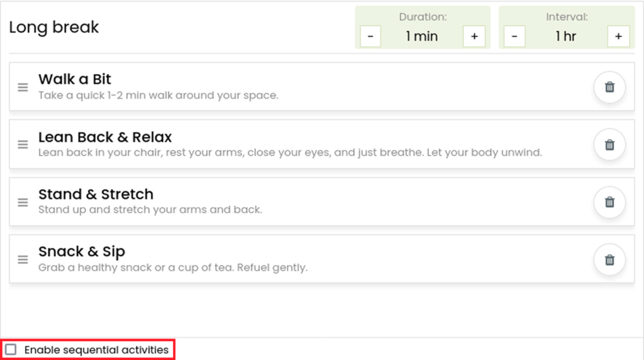The width and height of the screenshot is (644, 360).
Task: Enable sequential activities checkbox
Action: click(11, 350)
